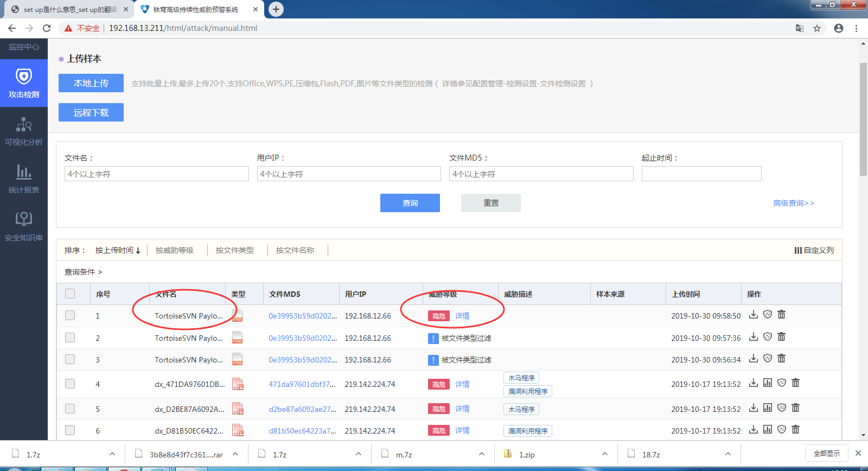Download sample dx_D81B50EC6422

[754, 430]
